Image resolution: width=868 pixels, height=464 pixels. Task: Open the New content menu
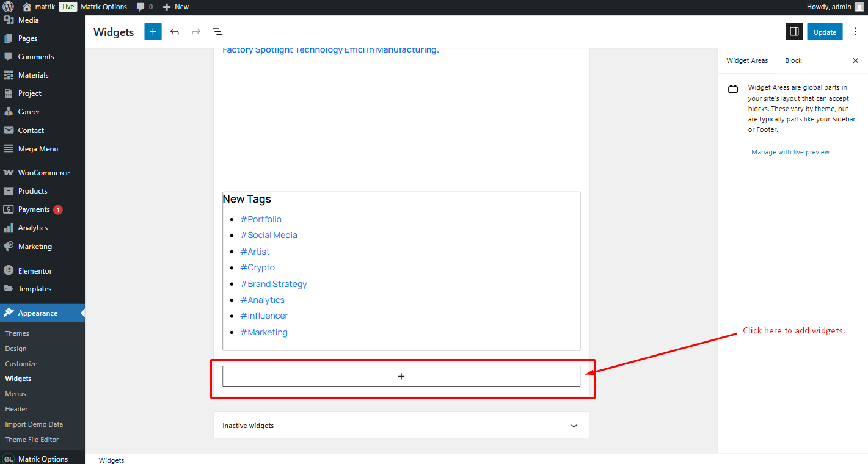pos(176,7)
